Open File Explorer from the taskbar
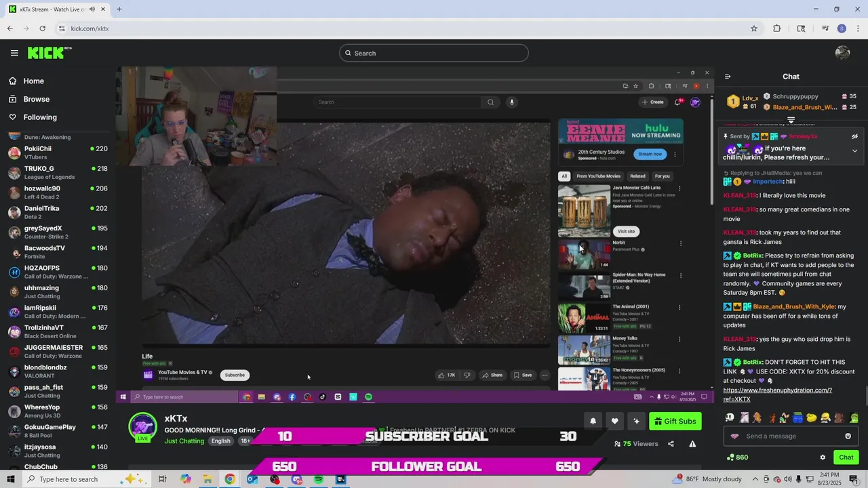Screen dimensions: 868x488 click(208, 479)
